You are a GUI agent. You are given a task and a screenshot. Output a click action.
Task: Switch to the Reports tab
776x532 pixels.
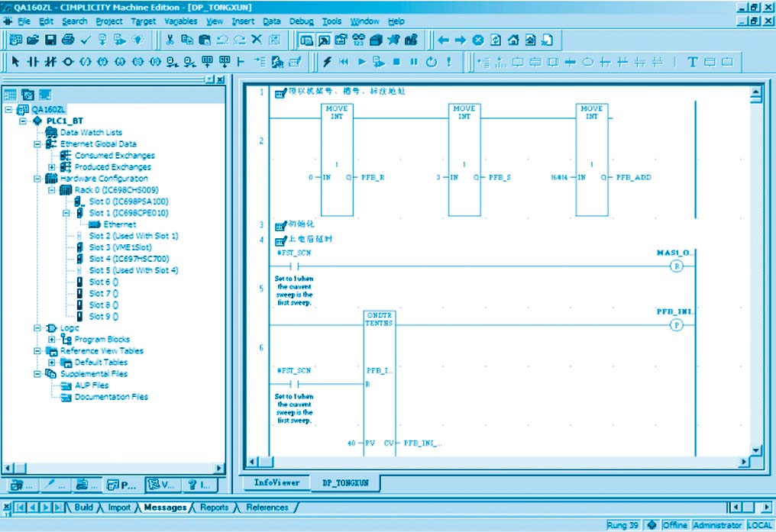tap(215, 508)
